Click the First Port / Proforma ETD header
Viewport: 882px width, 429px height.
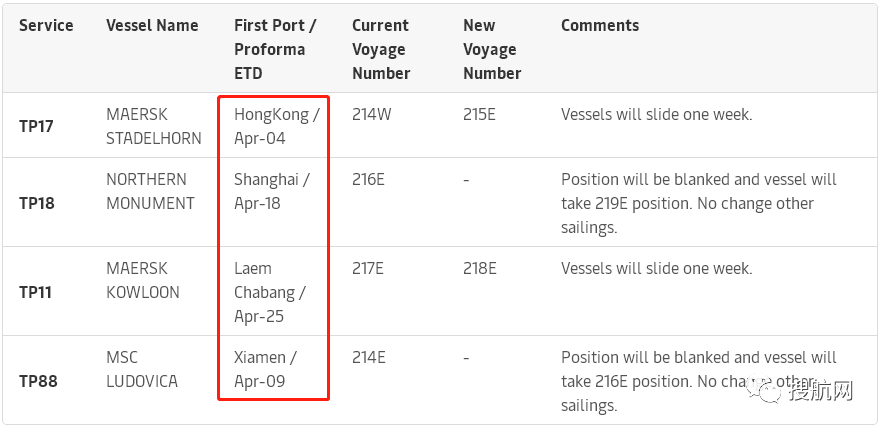pos(276,49)
